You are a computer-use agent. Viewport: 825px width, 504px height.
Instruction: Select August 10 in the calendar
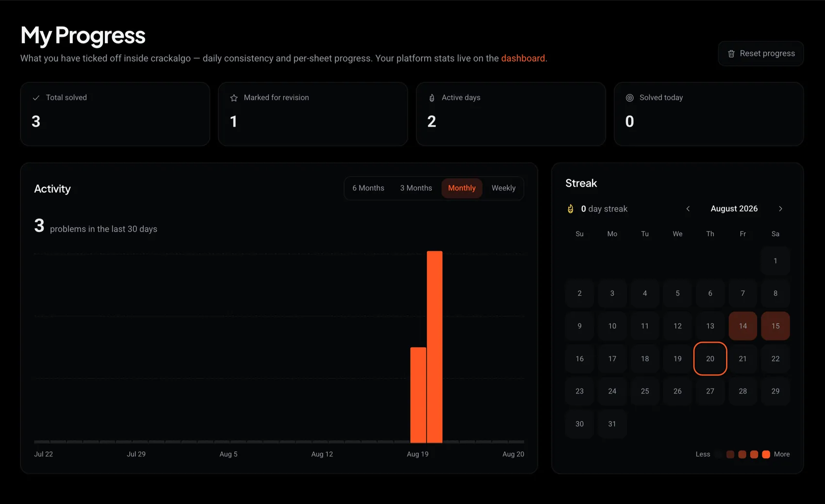(612, 326)
